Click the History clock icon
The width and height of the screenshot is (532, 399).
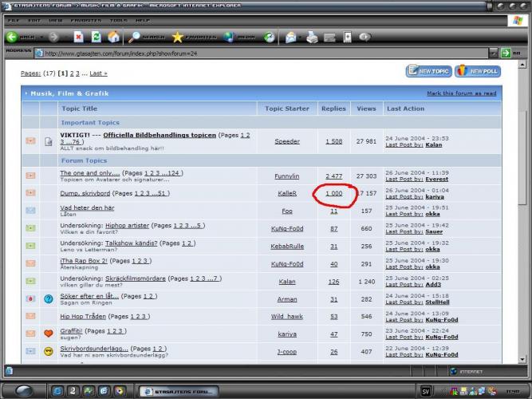click(270, 37)
